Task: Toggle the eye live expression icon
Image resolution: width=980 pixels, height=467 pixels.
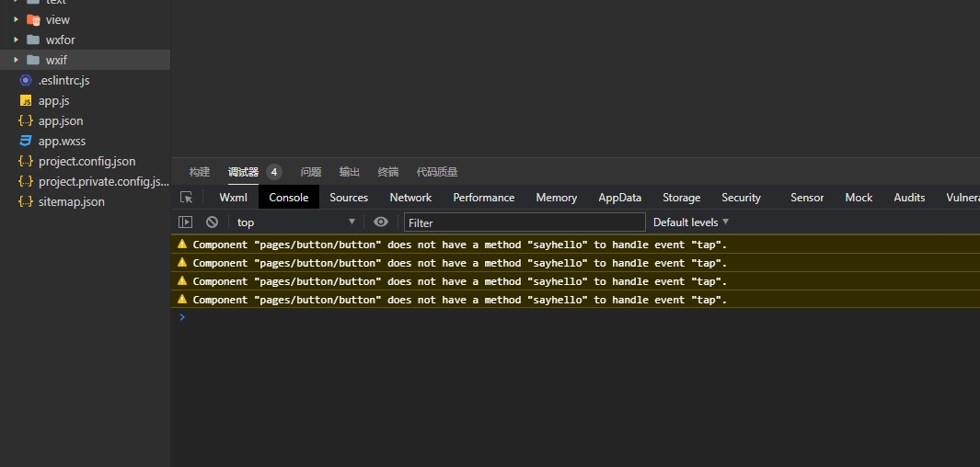Action: coord(381,222)
